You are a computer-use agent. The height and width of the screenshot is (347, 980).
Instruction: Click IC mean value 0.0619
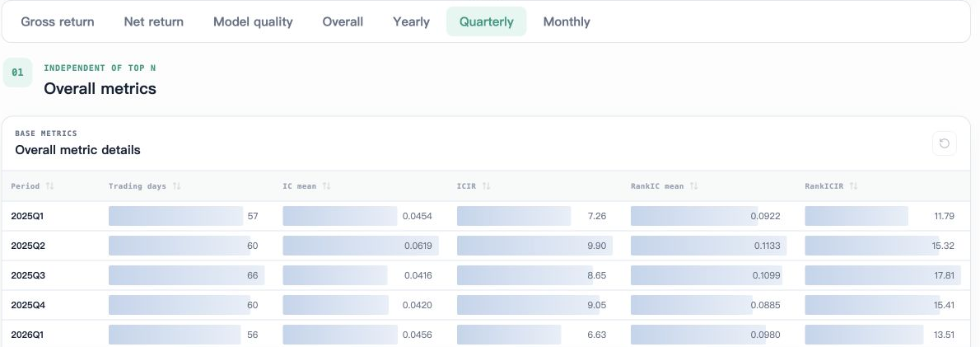pos(418,246)
